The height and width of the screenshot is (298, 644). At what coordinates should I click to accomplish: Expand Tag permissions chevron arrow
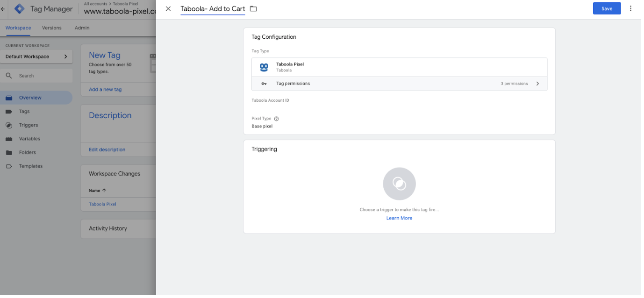[x=537, y=84]
